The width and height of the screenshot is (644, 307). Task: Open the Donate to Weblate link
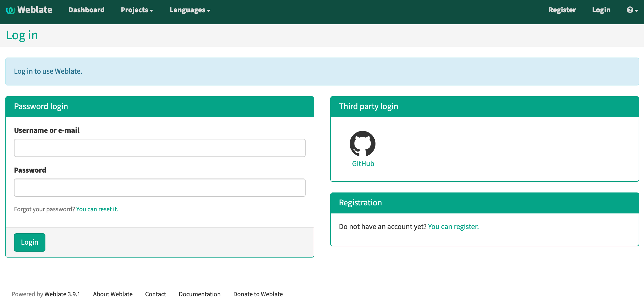click(258, 294)
